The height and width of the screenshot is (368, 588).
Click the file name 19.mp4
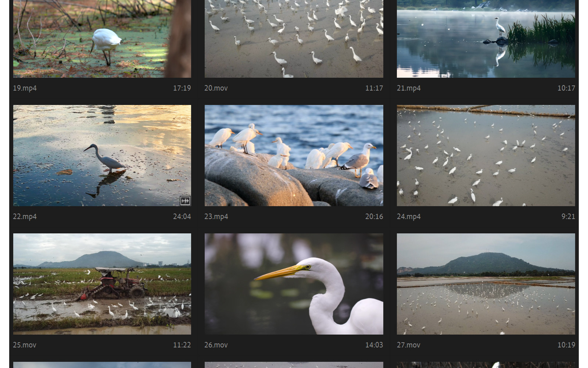pyautogui.click(x=25, y=88)
